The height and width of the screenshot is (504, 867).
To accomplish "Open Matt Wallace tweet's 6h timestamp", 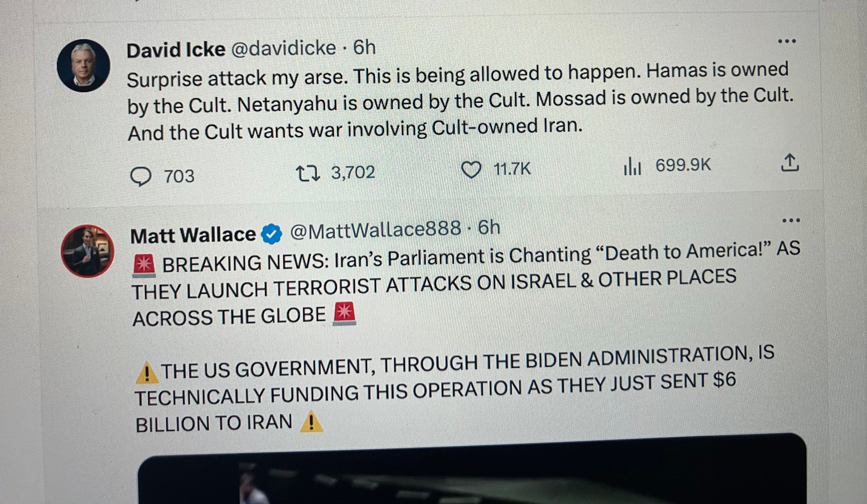I will pyautogui.click(x=489, y=227).
